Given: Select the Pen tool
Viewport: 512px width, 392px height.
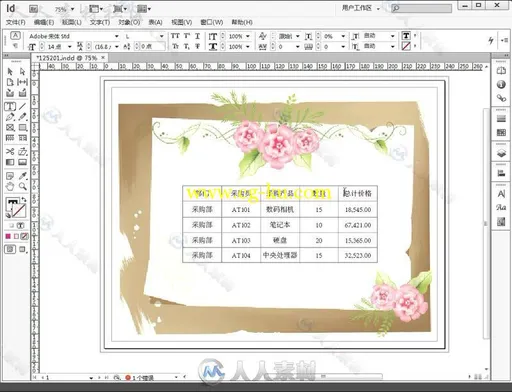Looking at the screenshot, I should click(10, 117).
